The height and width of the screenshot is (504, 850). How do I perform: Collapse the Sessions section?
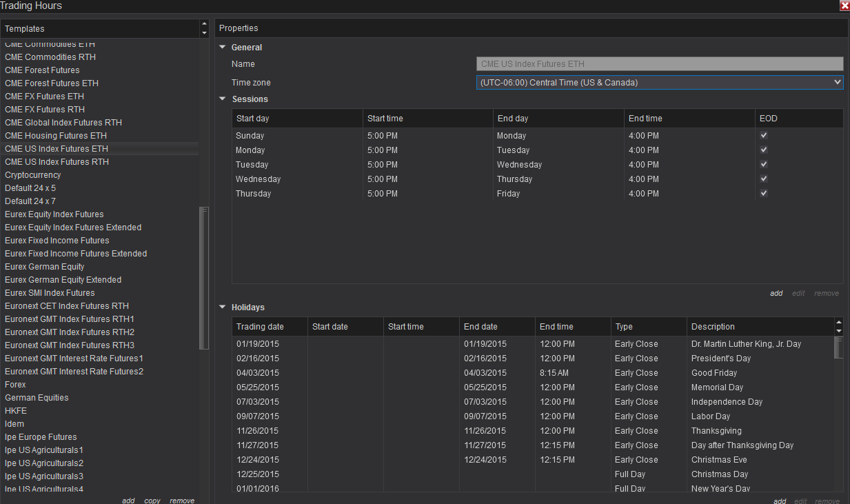point(223,99)
